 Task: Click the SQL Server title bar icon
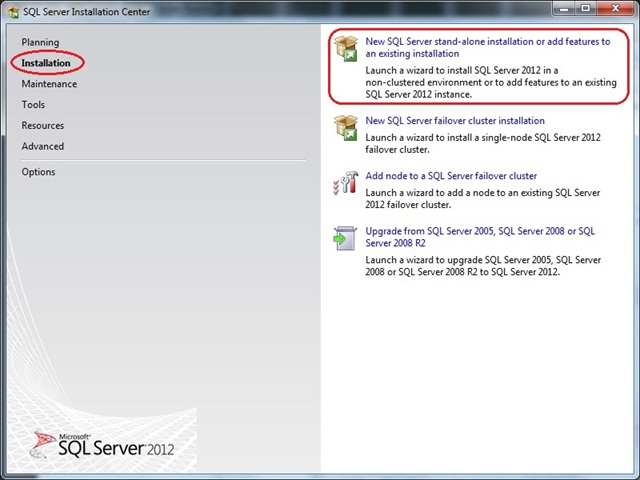coord(13,12)
